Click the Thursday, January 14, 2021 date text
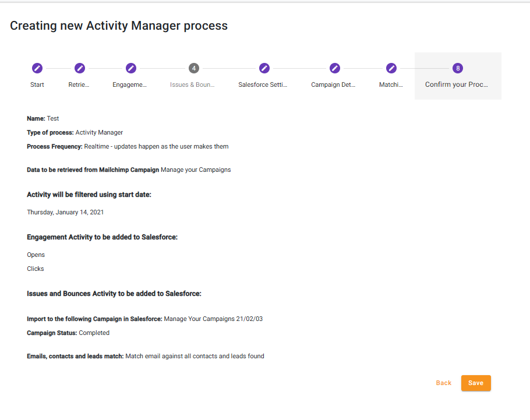Image resolution: width=530 pixels, height=420 pixels. 65,212
